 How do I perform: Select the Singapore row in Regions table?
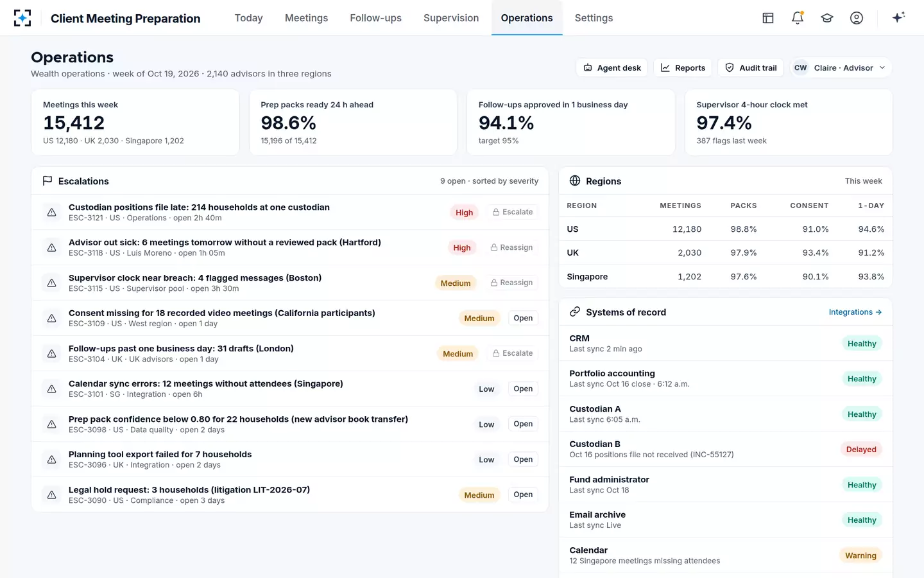(x=725, y=276)
